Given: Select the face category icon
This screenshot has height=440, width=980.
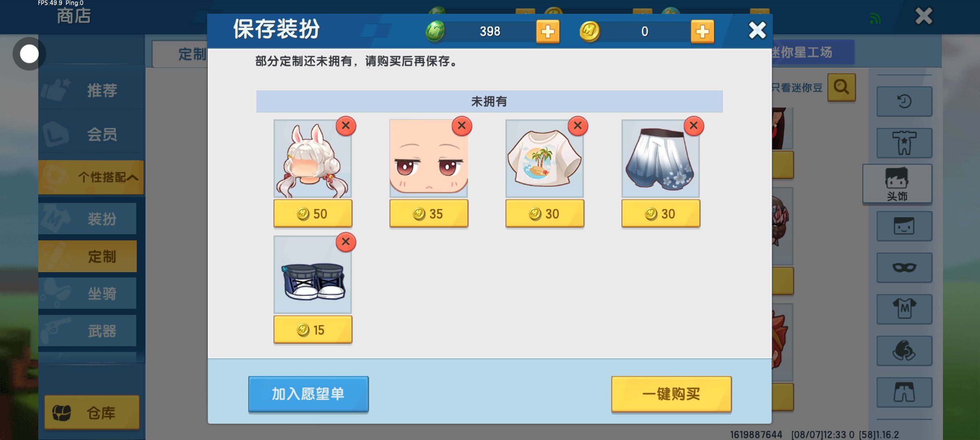Looking at the screenshot, I should pyautogui.click(x=904, y=226).
